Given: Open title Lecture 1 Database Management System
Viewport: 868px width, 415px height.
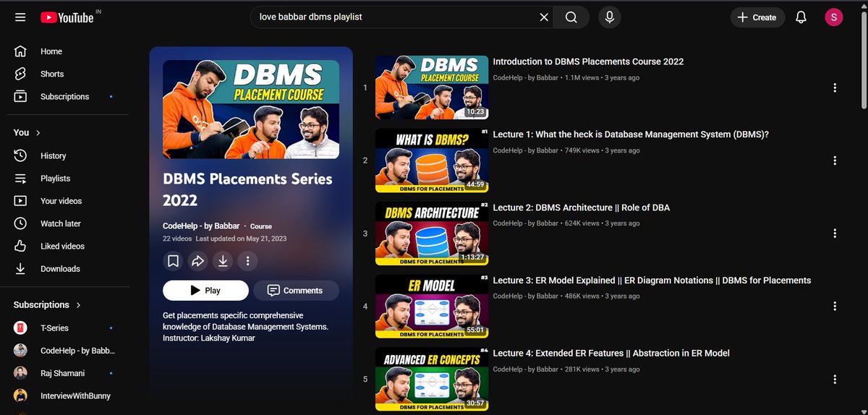Looking at the screenshot, I should pos(631,135).
